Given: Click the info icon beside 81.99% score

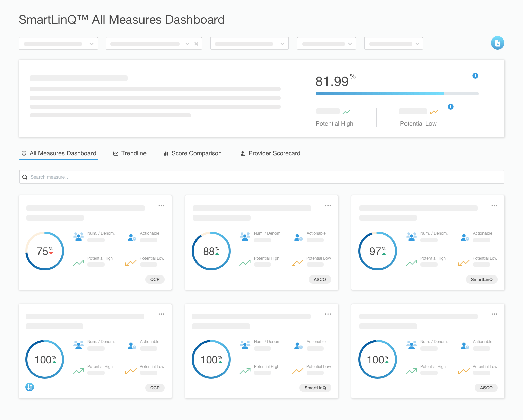Looking at the screenshot, I should click(x=475, y=76).
